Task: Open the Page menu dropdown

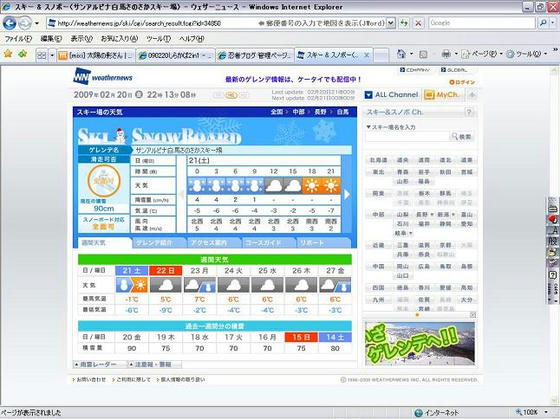Action: (x=481, y=54)
